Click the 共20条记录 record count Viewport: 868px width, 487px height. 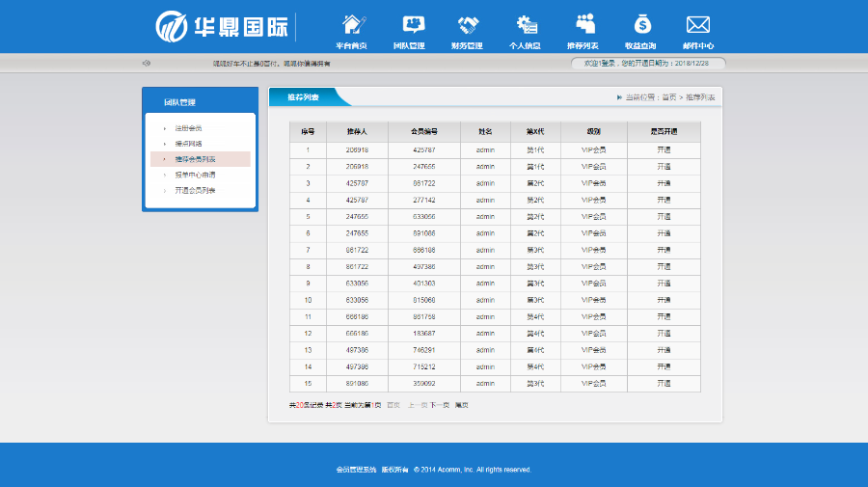pyautogui.click(x=306, y=405)
